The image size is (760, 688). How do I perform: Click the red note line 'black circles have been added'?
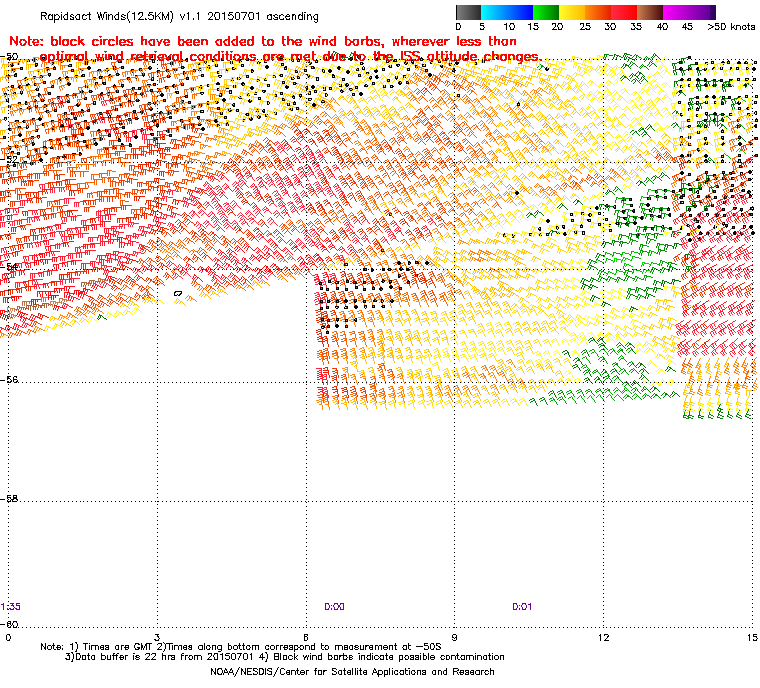[263, 41]
